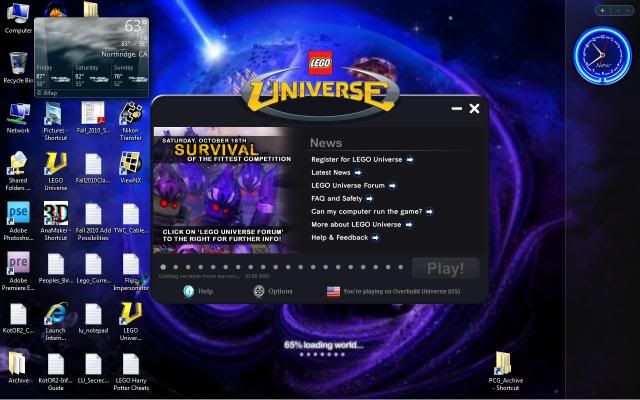Launch the ViewNX shortcut

(x=131, y=167)
